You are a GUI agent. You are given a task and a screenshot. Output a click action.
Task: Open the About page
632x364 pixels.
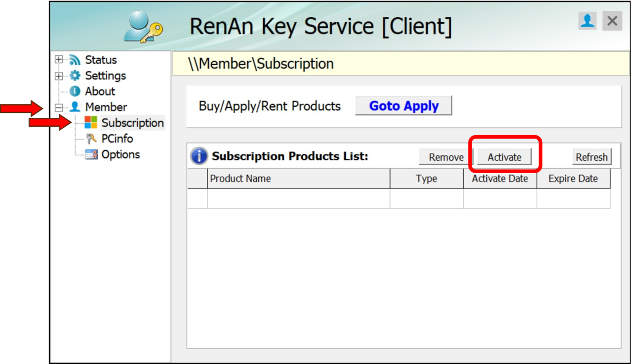tap(101, 91)
